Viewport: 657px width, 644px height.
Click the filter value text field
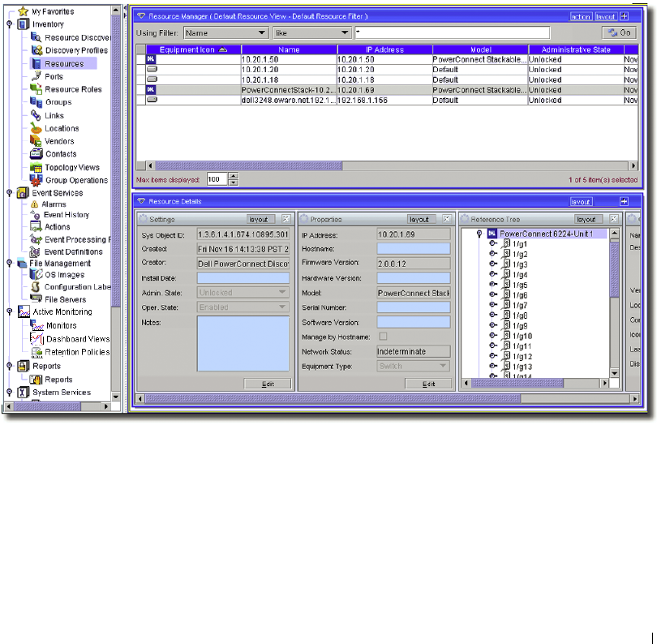click(452, 33)
